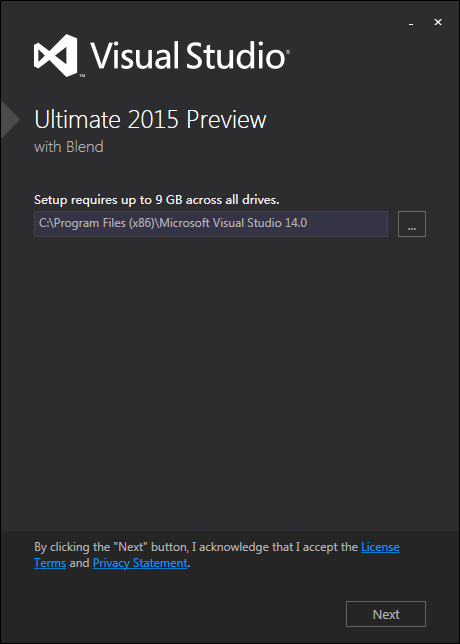The image size is (460, 644).
Task: Click the Ultimate 2015 Preview heading
Action: click(150, 120)
